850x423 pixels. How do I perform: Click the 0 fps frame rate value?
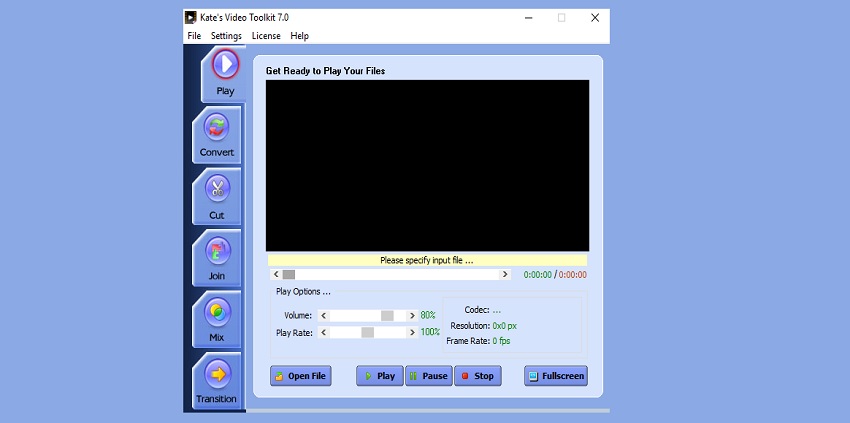tap(501, 341)
